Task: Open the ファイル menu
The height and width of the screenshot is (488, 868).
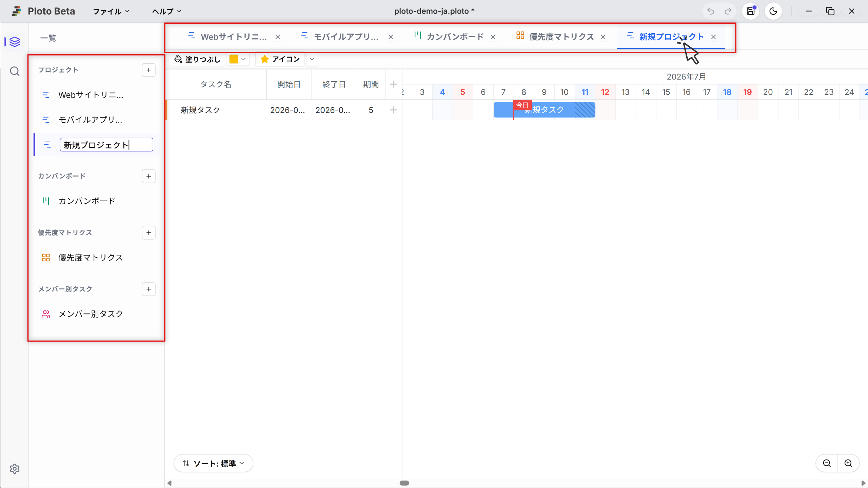Action: 111,11
